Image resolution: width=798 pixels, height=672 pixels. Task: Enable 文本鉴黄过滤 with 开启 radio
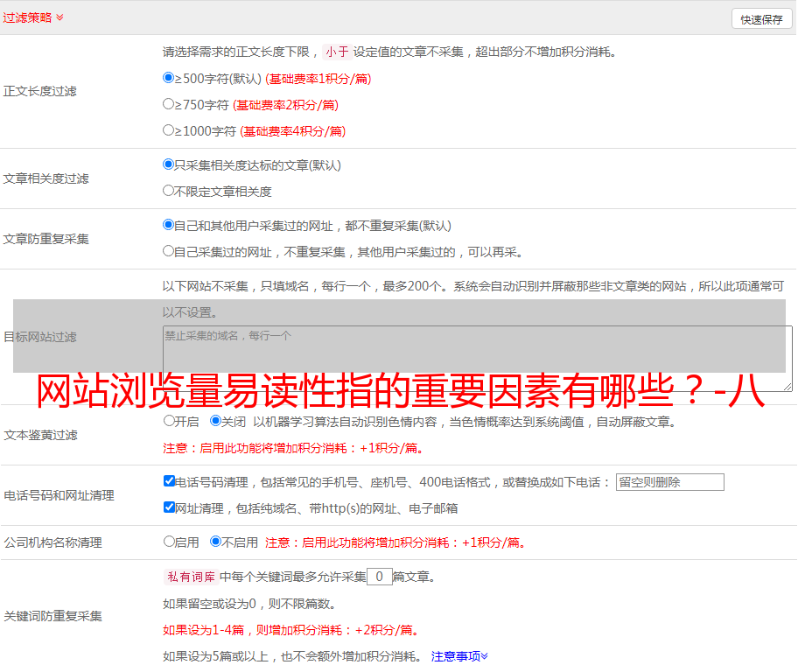(170, 421)
